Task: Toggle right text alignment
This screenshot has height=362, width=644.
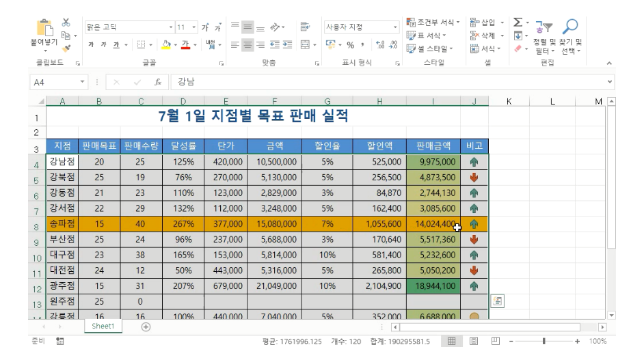Action: click(260, 44)
